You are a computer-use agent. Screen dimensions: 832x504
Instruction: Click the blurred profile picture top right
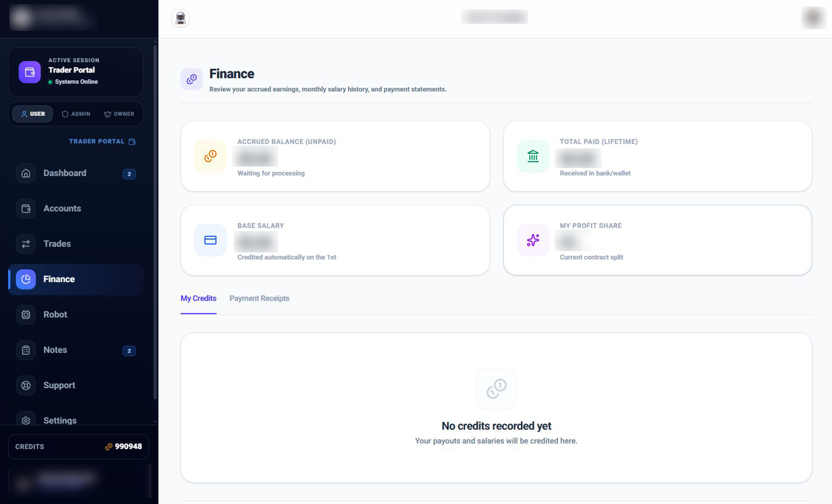point(813,18)
